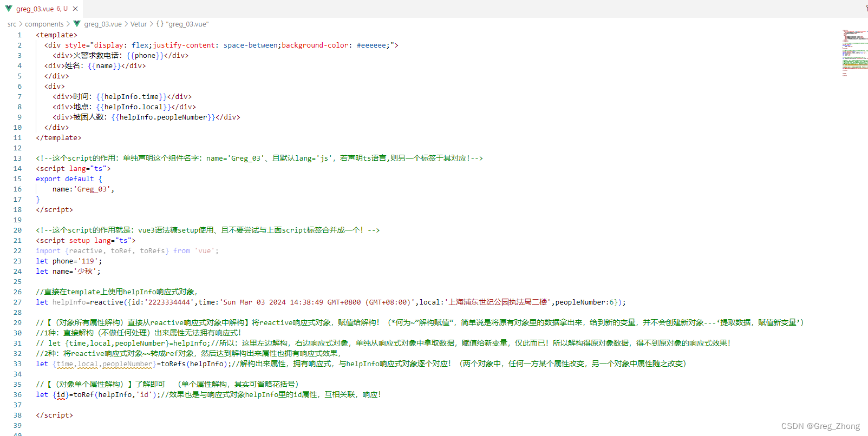Click let phone='119' line
Screen dimensions: 868x436
click(69, 261)
